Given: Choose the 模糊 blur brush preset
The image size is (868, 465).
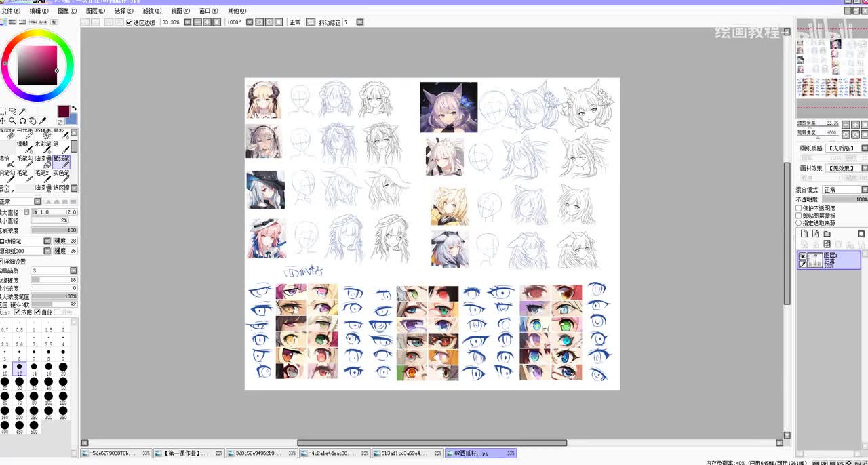Looking at the screenshot, I should [24, 146].
